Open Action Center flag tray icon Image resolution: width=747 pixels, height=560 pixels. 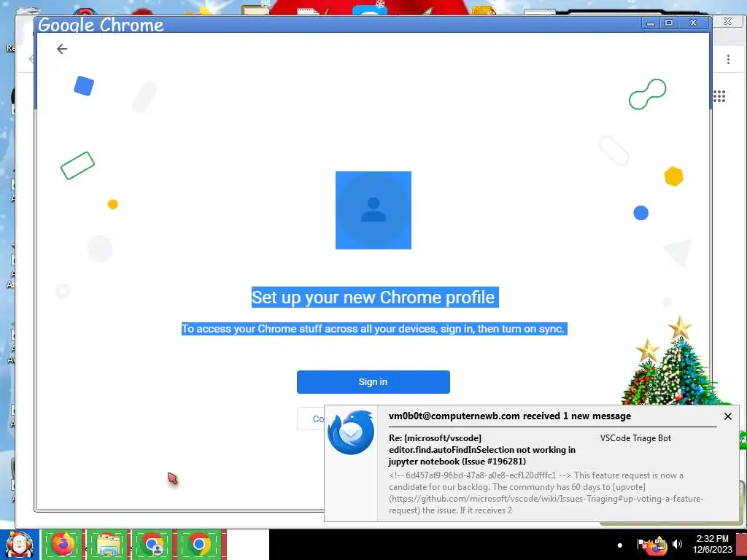pyautogui.click(x=642, y=544)
